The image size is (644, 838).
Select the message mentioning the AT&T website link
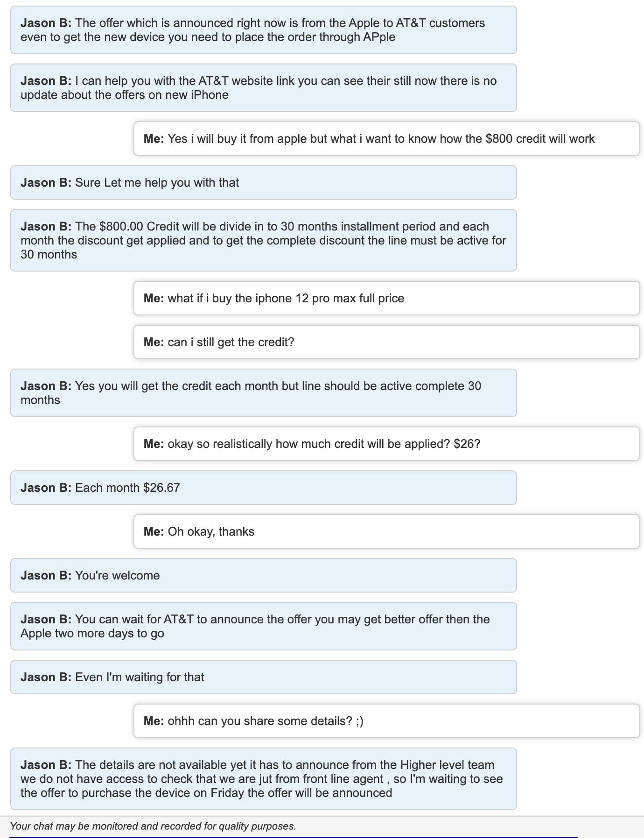[x=263, y=88]
